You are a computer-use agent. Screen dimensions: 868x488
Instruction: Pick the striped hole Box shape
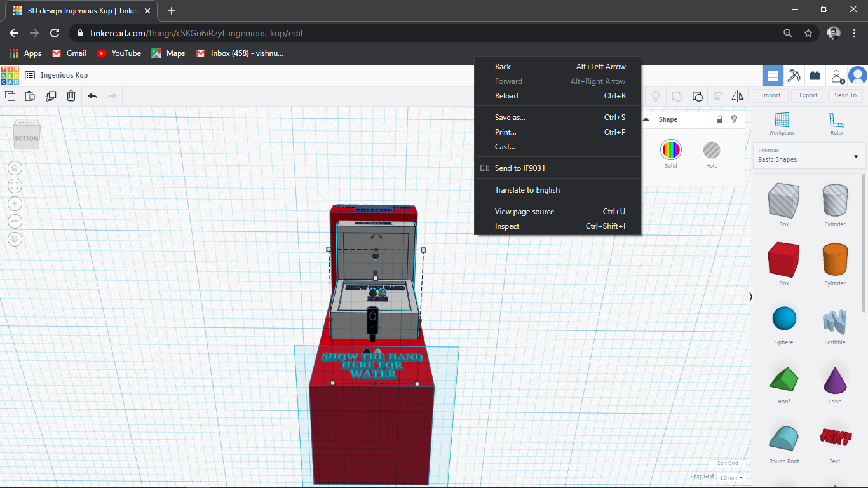[x=784, y=201]
